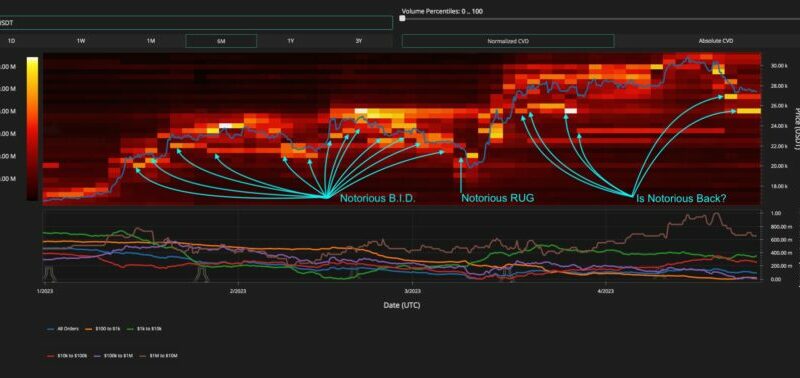This screenshot has height=378, width=800.
Task: Select the 1Y time range tab
Action: coord(290,41)
